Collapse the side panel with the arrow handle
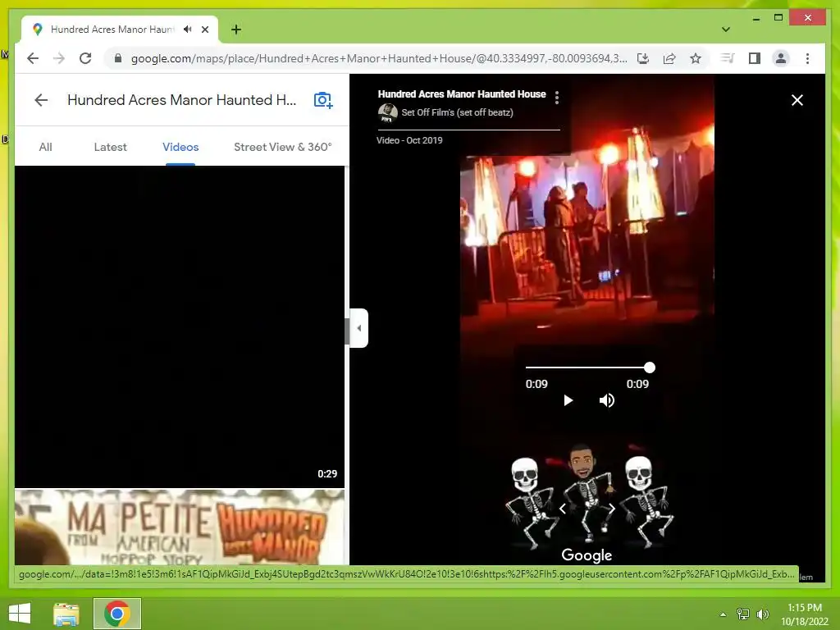 click(x=359, y=328)
